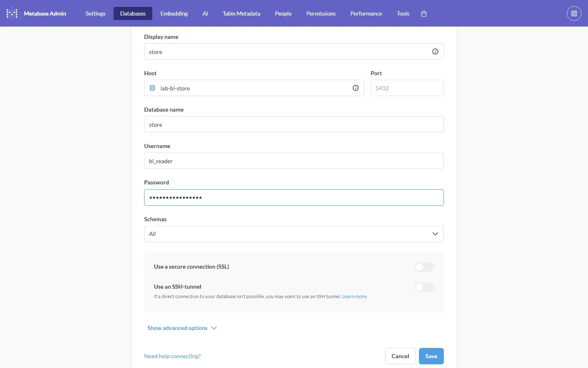Click the Display name info icon
The width and height of the screenshot is (588, 368).
435,52
